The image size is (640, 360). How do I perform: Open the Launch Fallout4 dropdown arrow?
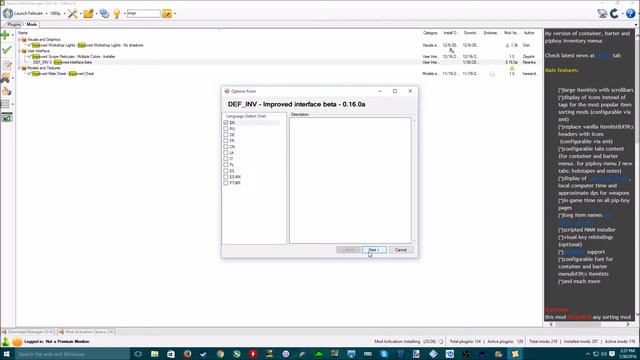click(46, 13)
